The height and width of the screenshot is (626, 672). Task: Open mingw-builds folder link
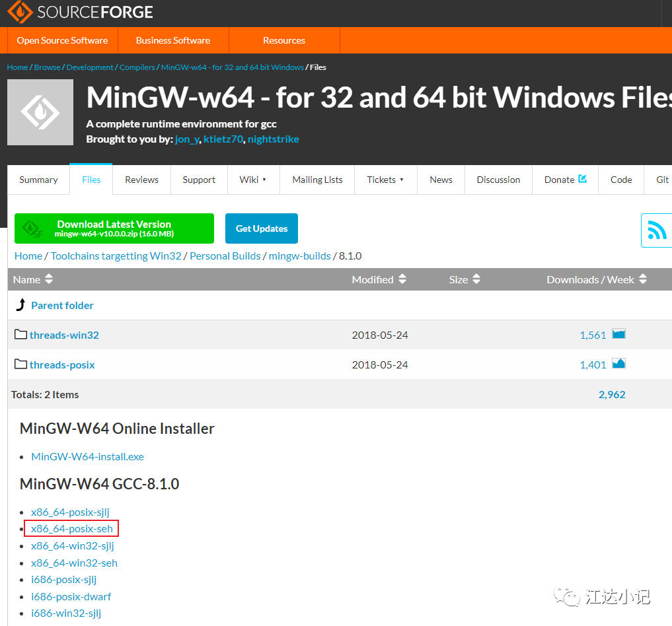299,256
